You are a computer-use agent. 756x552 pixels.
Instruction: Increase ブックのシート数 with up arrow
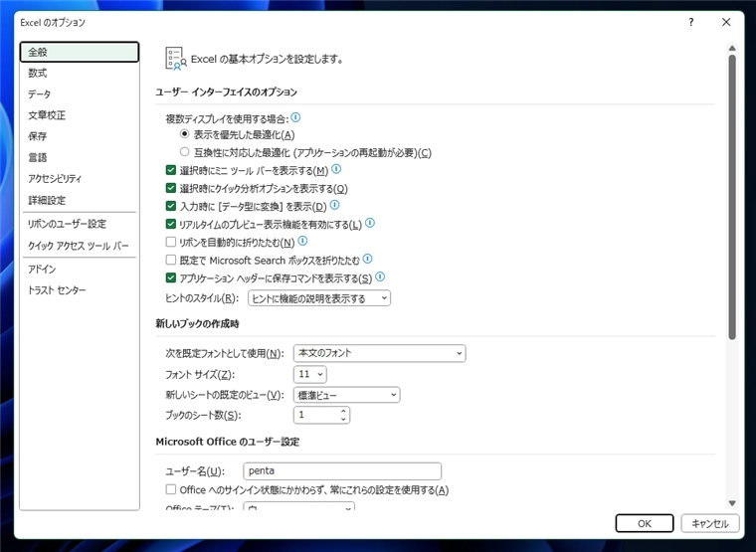[343, 411]
